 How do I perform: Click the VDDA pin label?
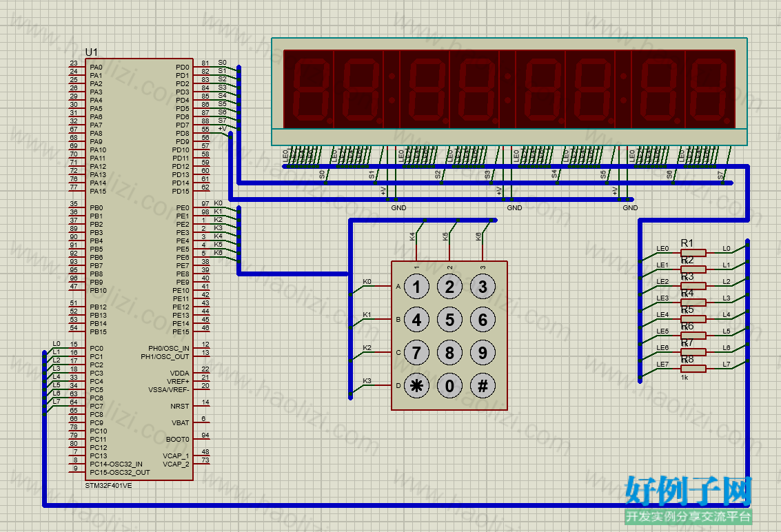(180, 373)
